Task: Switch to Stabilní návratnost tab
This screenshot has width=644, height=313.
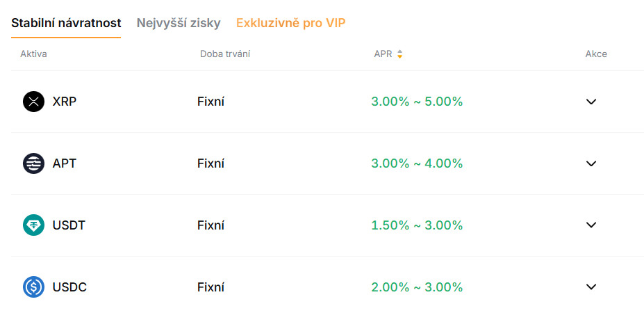Action: click(66, 23)
